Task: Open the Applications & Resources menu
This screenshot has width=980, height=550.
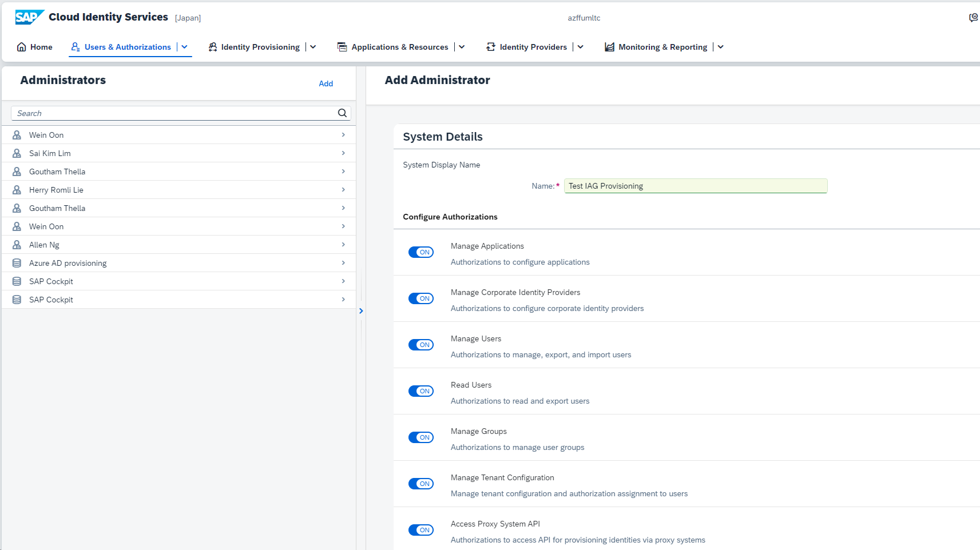Action: pyautogui.click(x=399, y=47)
